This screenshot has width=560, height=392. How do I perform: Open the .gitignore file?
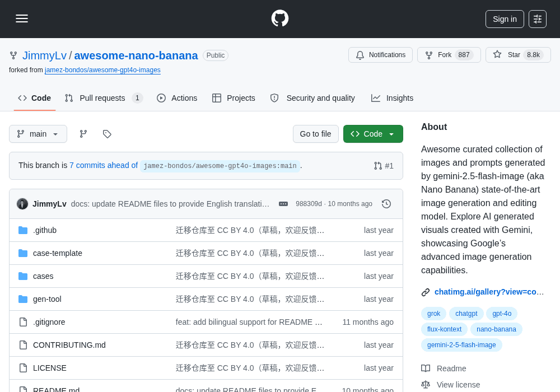pyautogui.click(x=49, y=322)
